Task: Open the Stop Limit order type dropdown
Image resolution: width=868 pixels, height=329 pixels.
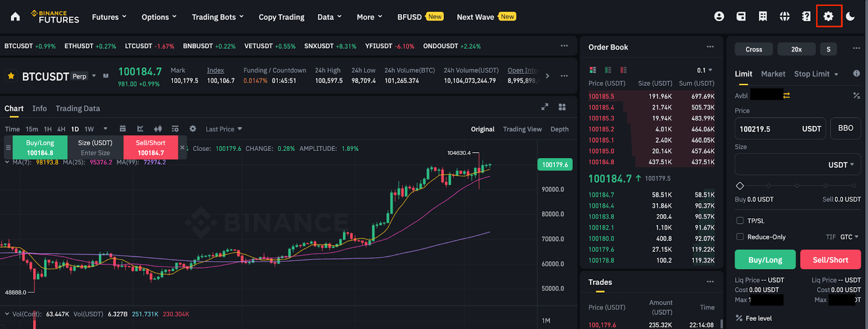Action: (816, 74)
